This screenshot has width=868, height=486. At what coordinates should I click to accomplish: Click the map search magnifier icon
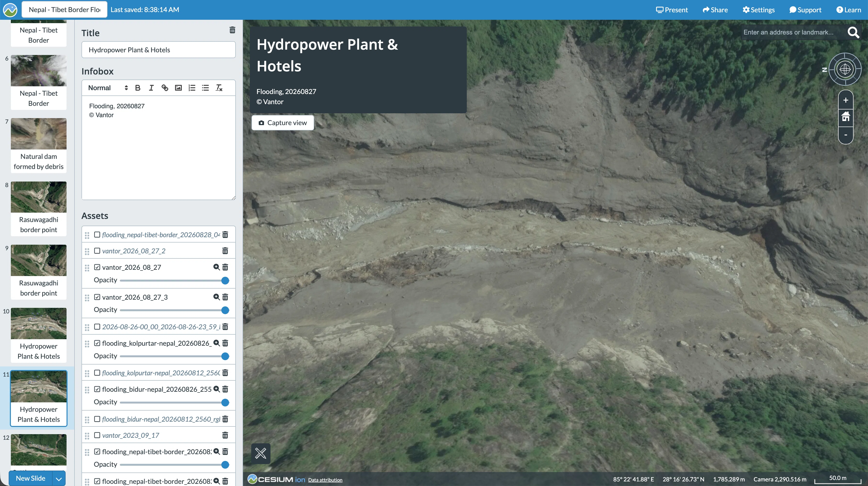pyautogui.click(x=853, y=32)
